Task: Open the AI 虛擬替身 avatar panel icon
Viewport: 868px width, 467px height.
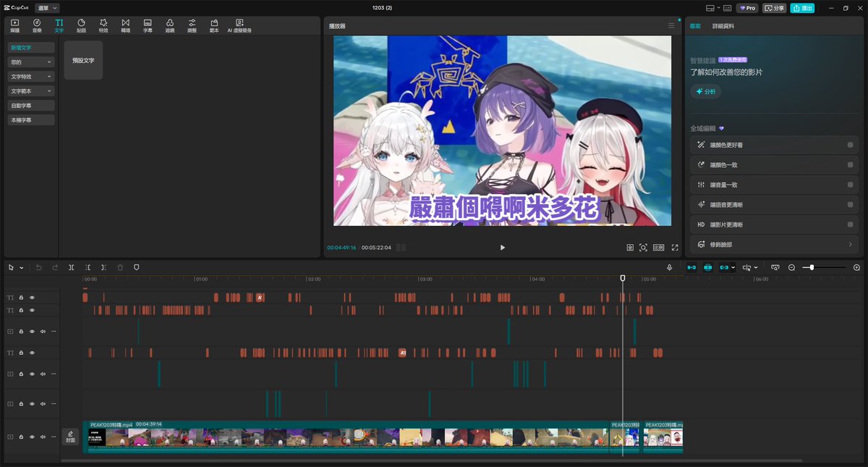Action: (239, 26)
